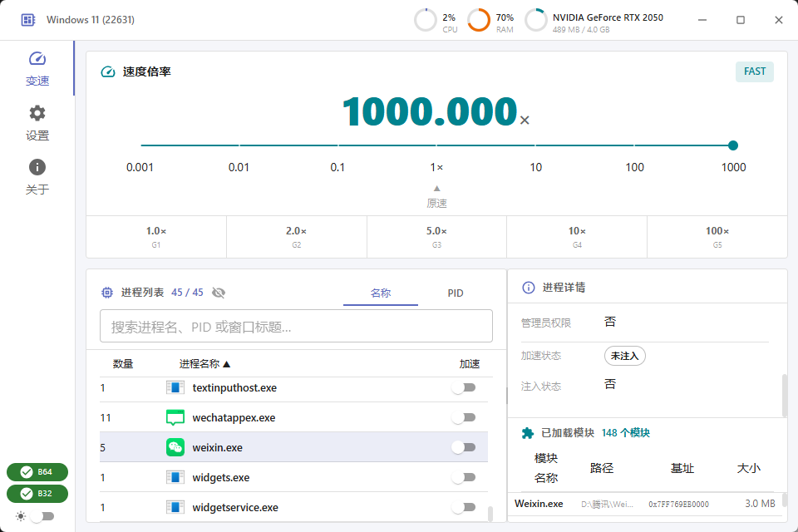This screenshot has width=798, height=532.
Task: Toggle the light/dark theme switch
Action: click(x=42, y=517)
